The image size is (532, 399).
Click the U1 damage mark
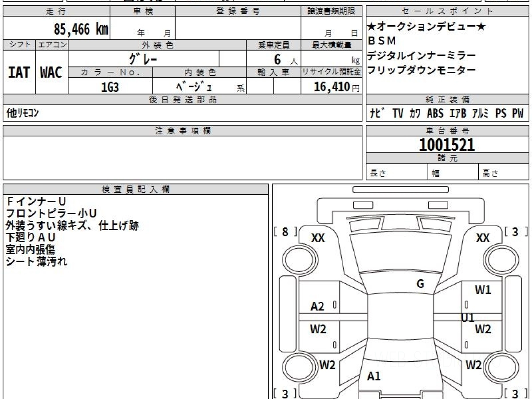468,317
